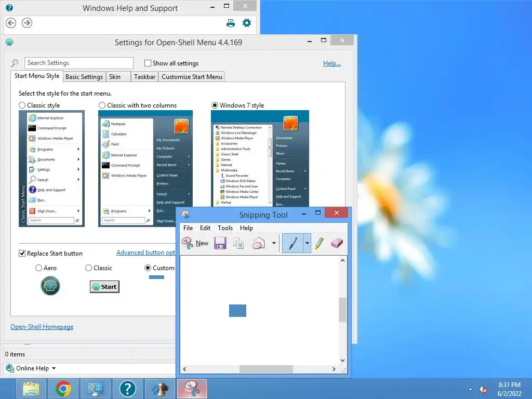Click the Online Help globe icon
532x399 pixels.
click(x=10, y=368)
